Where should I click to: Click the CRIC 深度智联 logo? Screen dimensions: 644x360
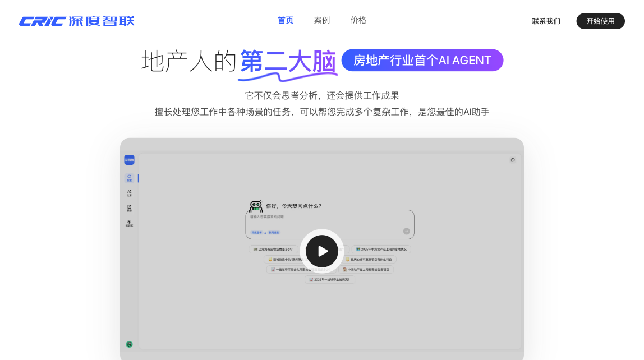point(77,21)
